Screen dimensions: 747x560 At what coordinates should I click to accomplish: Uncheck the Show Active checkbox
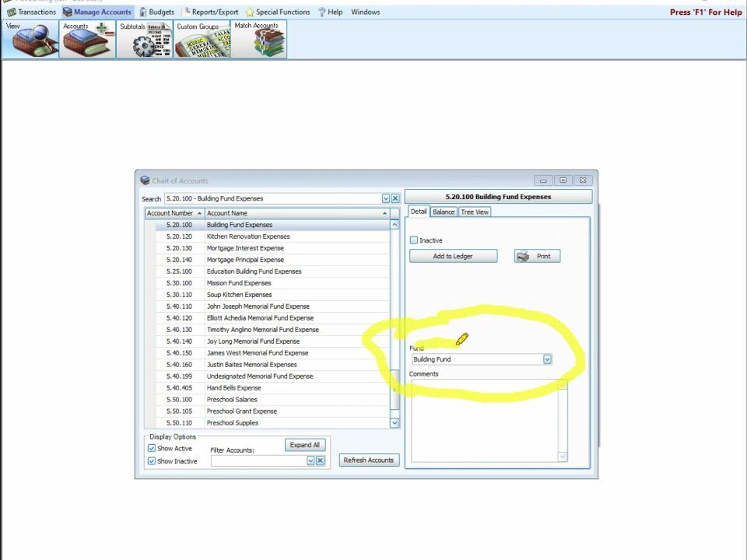click(x=152, y=449)
